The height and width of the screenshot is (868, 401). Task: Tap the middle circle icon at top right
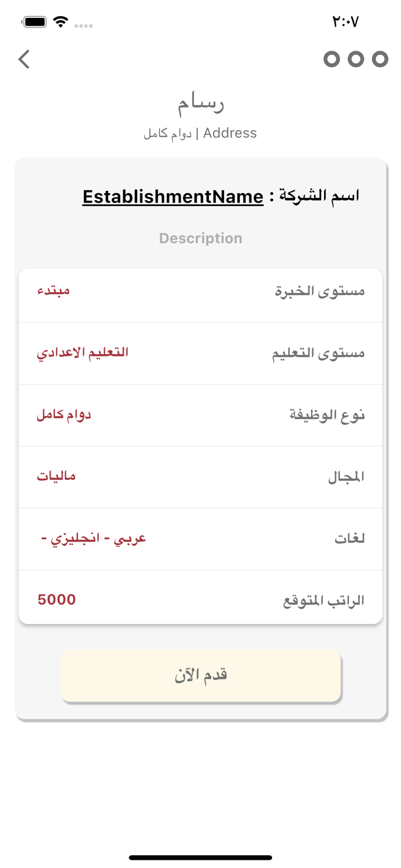click(x=355, y=59)
